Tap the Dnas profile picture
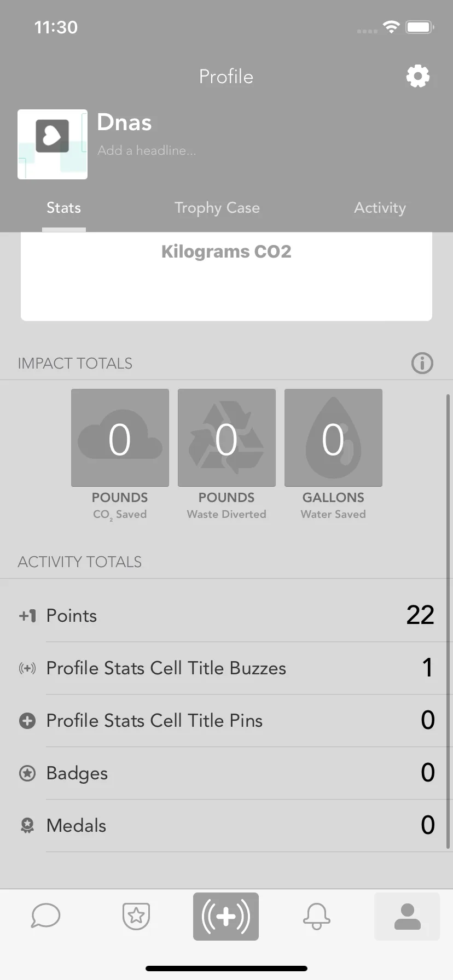Screen dimensions: 453x980 (x=53, y=144)
